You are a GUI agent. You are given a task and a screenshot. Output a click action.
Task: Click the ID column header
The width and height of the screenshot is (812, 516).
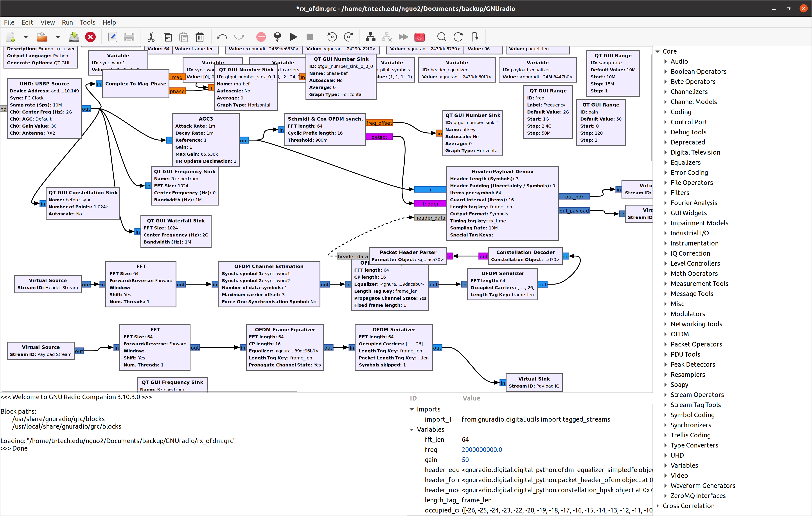(x=433, y=398)
